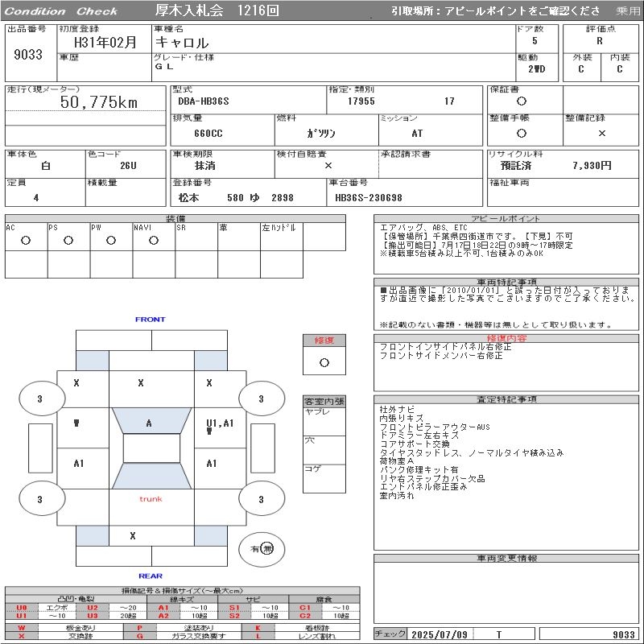Click the auction title 厚木入札会 1216回
The height and width of the screenshot is (644, 644).
[x=217, y=10]
